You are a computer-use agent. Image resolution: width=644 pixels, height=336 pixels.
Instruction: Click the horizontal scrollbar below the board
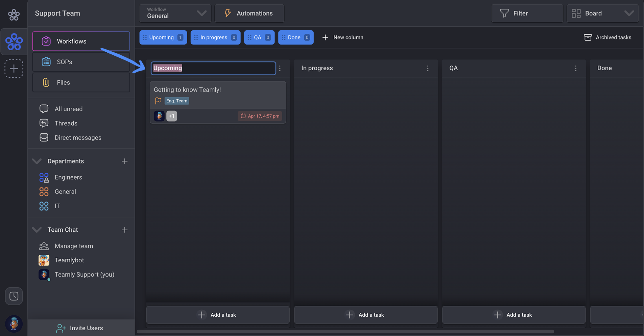(345, 332)
